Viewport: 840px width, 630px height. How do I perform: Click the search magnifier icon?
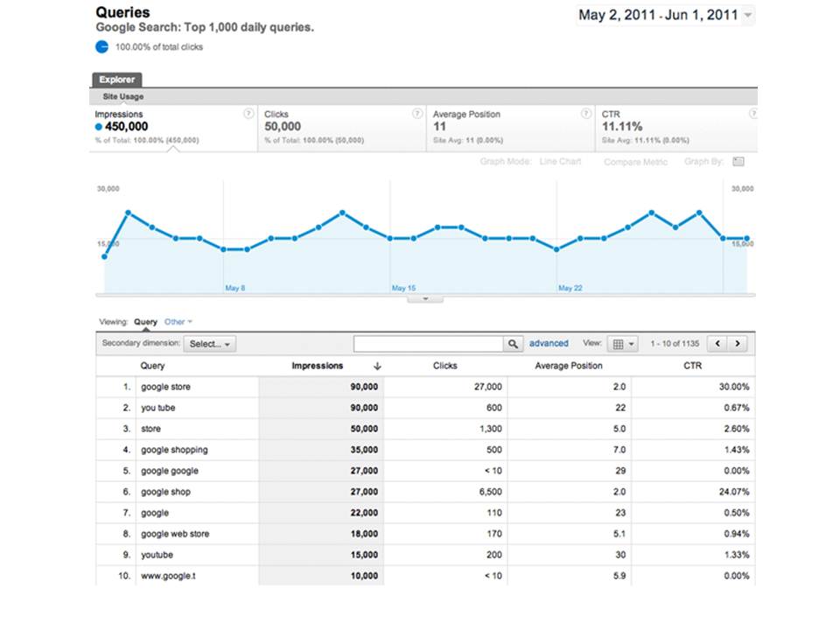[514, 344]
